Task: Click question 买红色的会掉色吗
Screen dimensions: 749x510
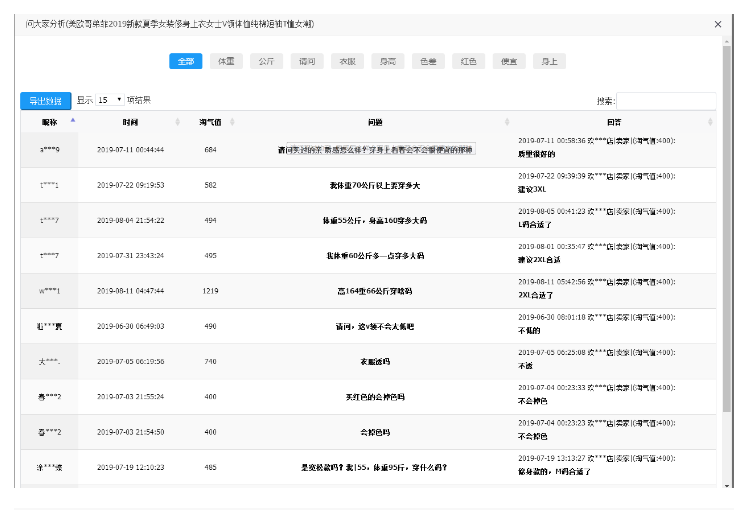Action: pos(375,397)
